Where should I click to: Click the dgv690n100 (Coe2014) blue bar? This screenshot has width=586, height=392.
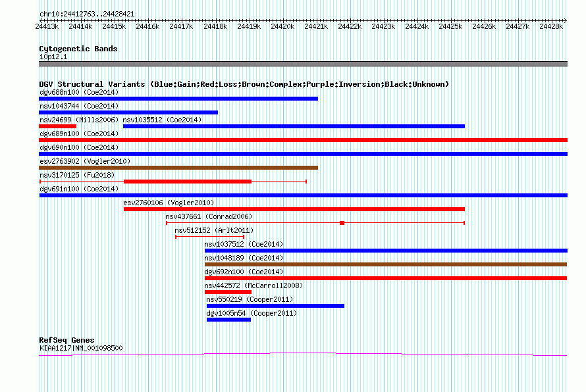(x=303, y=154)
